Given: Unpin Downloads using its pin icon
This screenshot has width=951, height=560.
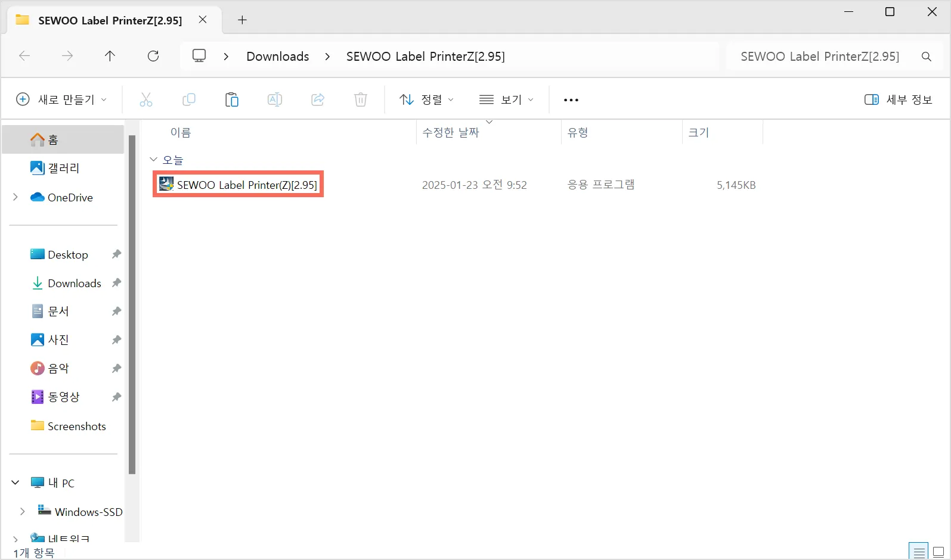Looking at the screenshot, I should coord(116,283).
